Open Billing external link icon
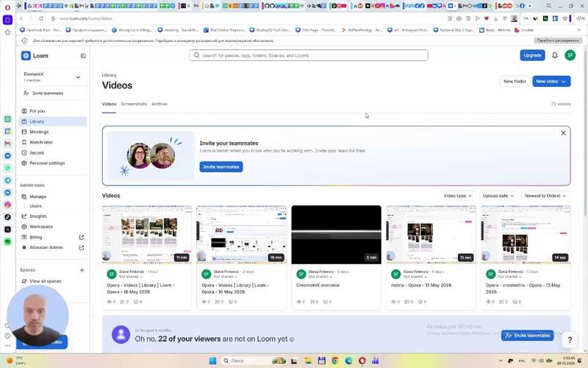The height and width of the screenshot is (368, 588). coord(82,237)
